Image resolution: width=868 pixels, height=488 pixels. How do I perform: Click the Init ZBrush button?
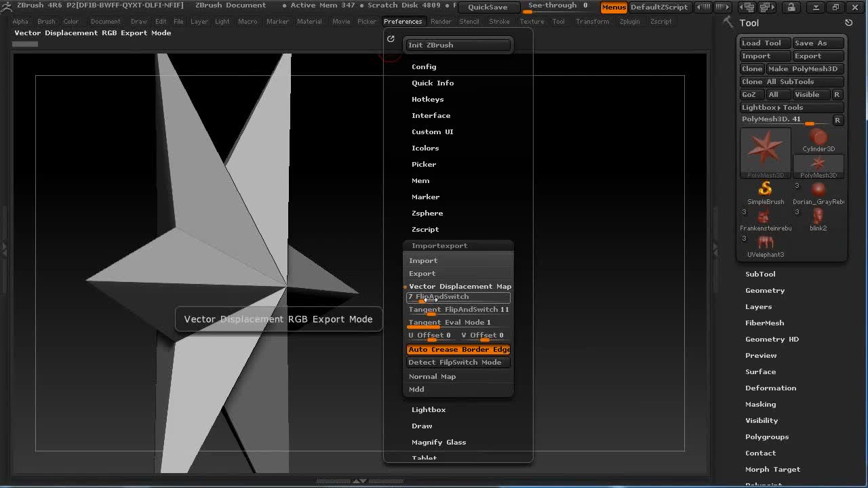click(x=458, y=45)
